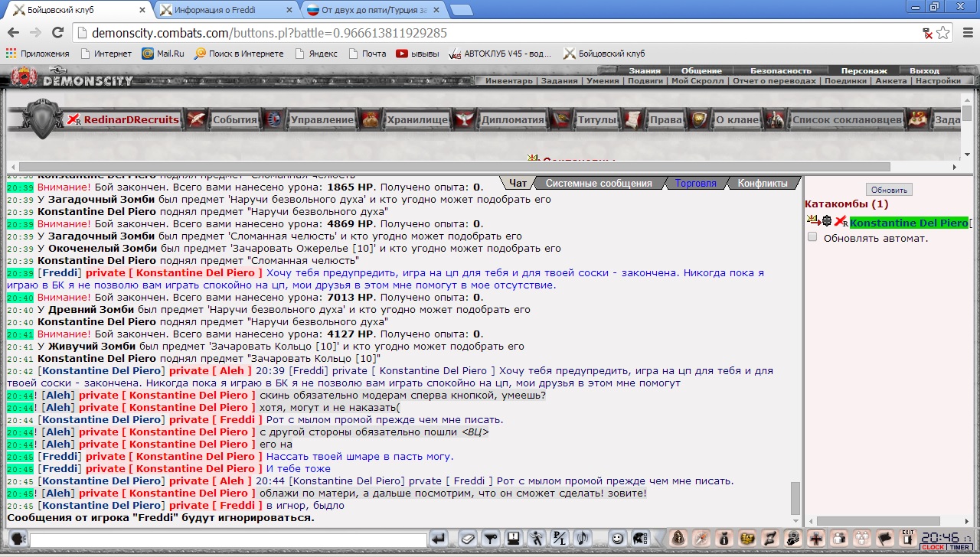The height and width of the screenshot is (557, 980).
Task: Click the floppy disk save-chat icon
Action: click(x=514, y=538)
